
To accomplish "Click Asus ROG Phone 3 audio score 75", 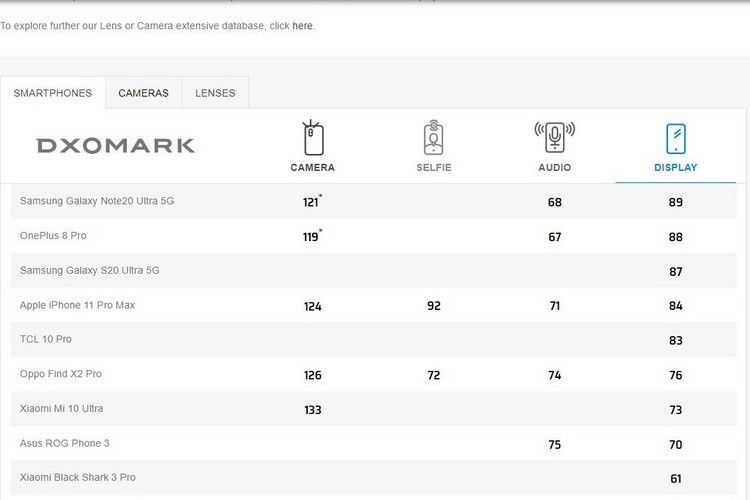I will tap(555, 445).
